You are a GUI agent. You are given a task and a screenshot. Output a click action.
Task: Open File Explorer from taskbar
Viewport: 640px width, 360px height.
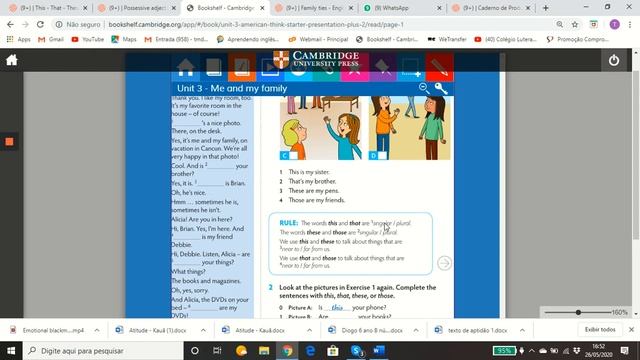pyautogui.click(x=264, y=351)
